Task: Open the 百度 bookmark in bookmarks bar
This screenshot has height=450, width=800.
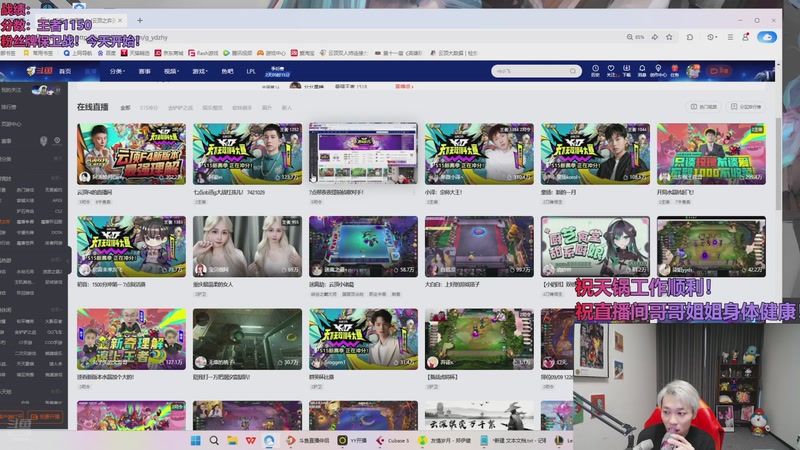Action: click(x=107, y=53)
